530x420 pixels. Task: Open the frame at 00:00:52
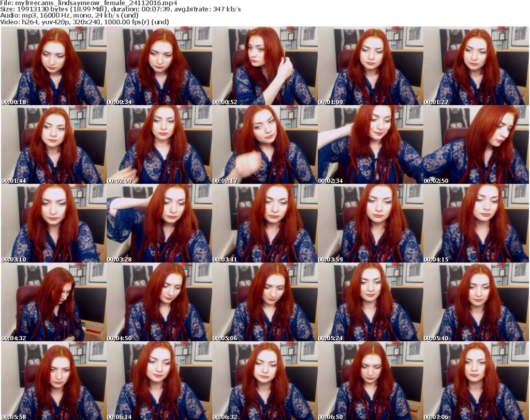(264, 66)
